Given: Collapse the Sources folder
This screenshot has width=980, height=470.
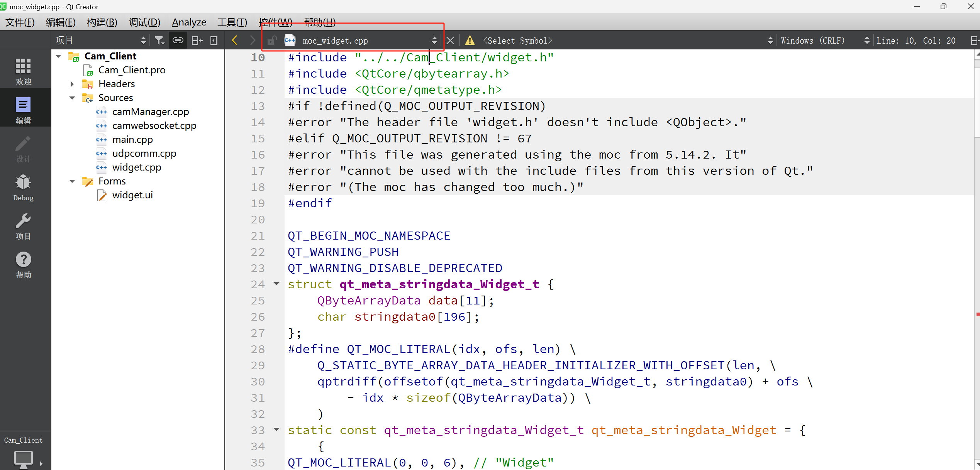Looking at the screenshot, I should 72,98.
